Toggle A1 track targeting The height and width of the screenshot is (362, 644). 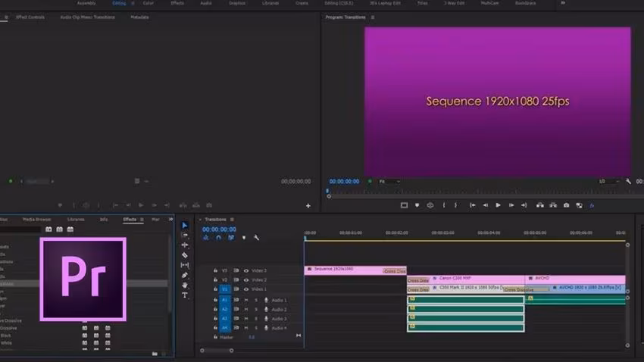pyautogui.click(x=225, y=300)
